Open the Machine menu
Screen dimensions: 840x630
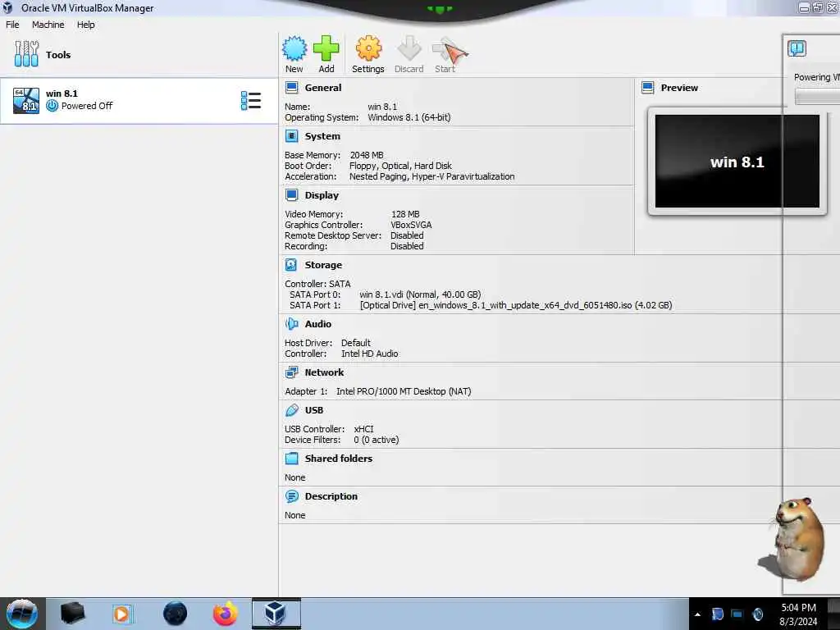[48, 25]
